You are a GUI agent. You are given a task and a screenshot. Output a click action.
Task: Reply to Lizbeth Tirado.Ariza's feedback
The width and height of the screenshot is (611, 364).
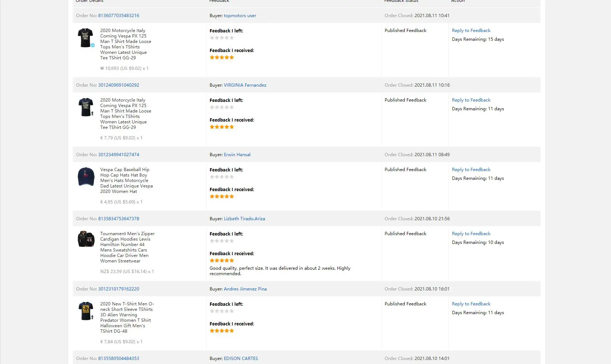pyautogui.click(x=471, y=234)
